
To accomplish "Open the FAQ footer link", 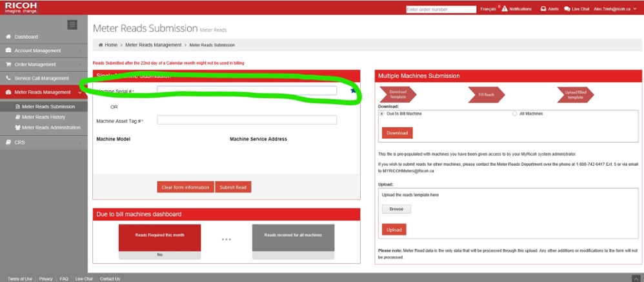I will [64, 279].
